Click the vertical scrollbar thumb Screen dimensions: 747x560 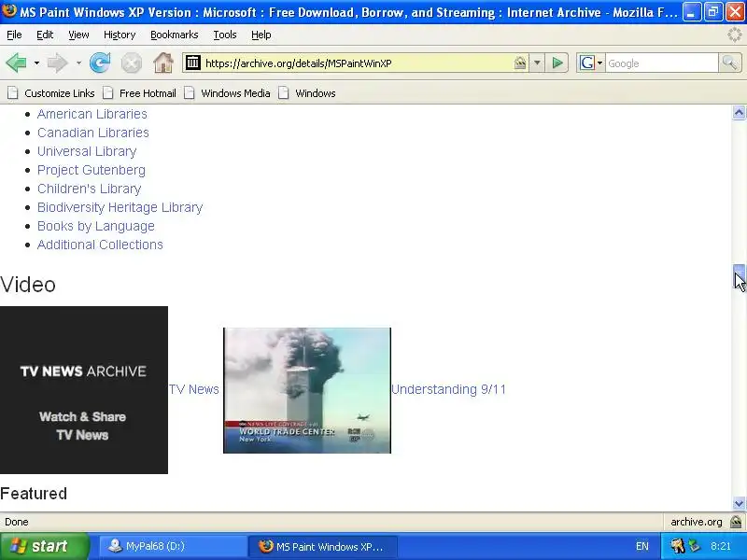[739, 276]
